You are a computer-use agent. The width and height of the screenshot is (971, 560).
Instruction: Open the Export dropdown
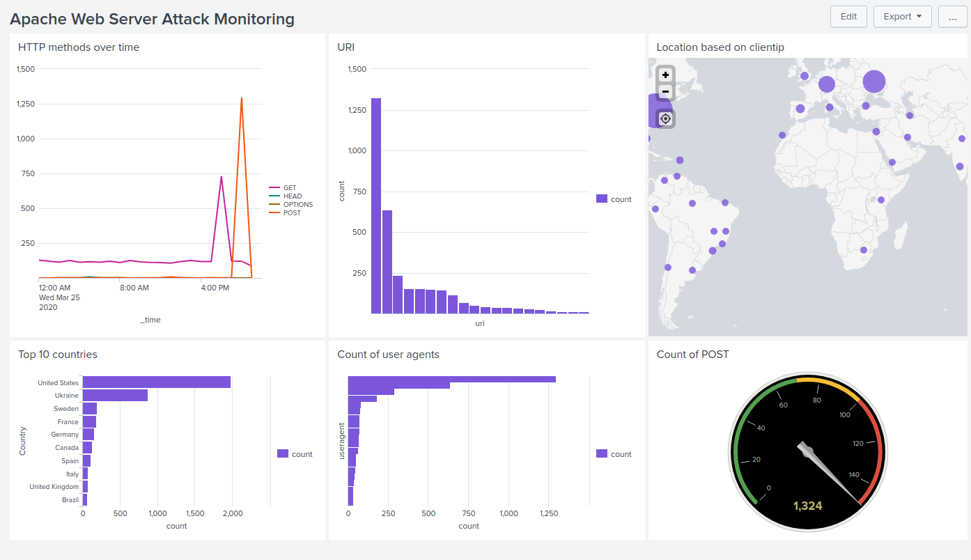902,16
